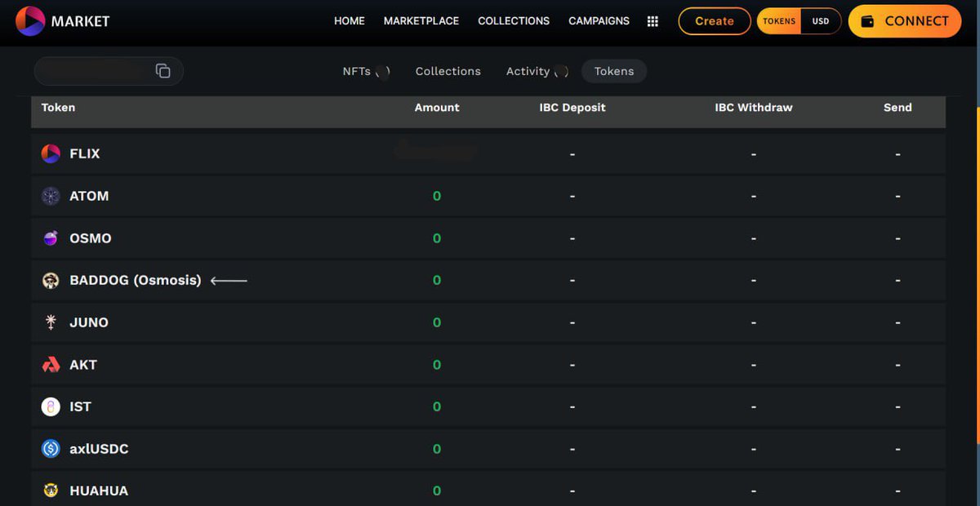
Task: Switch price display to USD
Action: [x=821, y=21]
